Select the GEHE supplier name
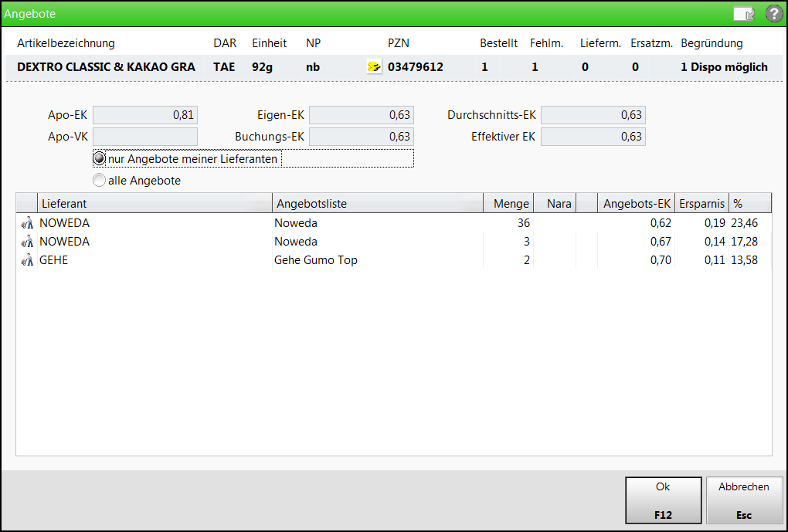The width and height of the screenshot is (788, 532). pos(54,259)
